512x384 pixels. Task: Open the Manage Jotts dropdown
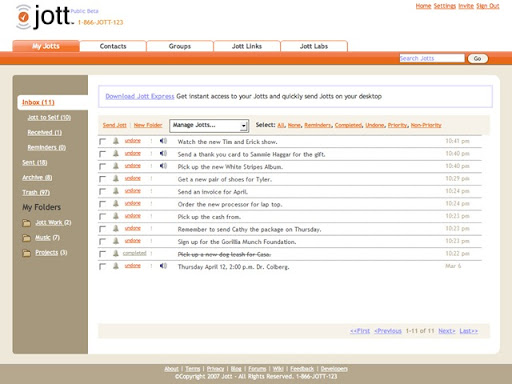point(209,125)
